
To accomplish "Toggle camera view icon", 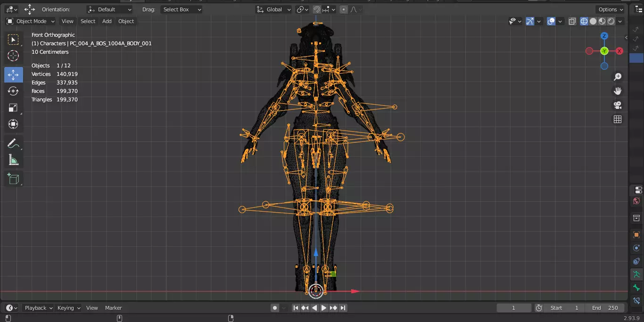I will pyautogui.click(x=618, y=105).
